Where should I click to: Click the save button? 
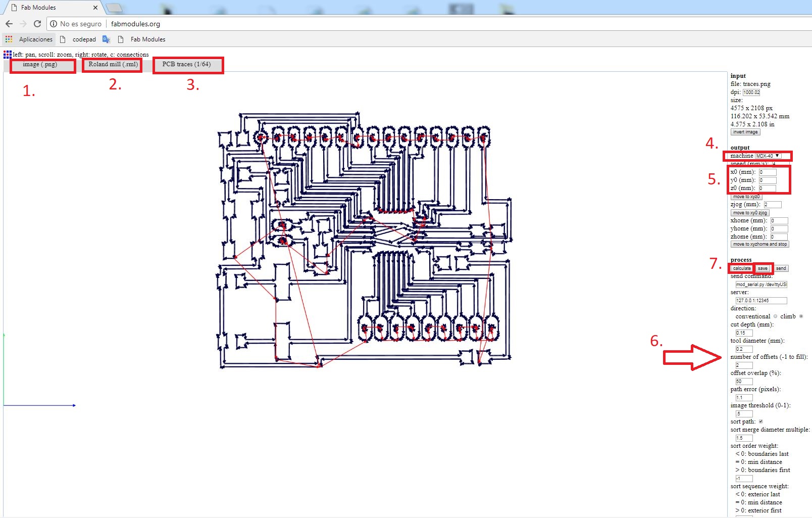coord(763,268)
